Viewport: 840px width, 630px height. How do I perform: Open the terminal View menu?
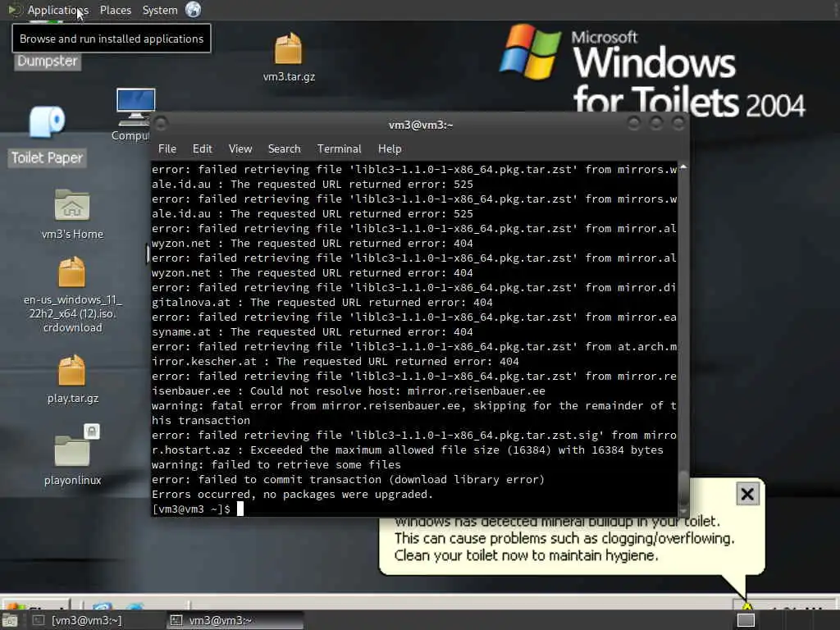pos(240,149)
